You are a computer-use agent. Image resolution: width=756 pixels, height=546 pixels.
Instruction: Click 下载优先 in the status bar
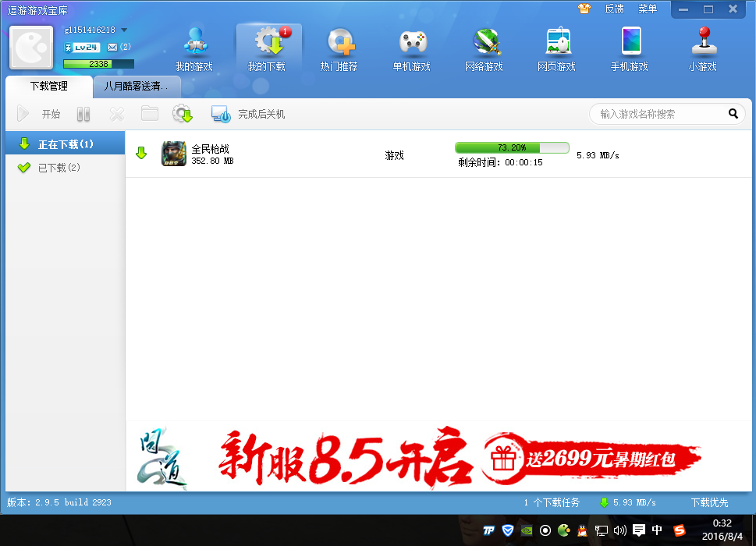[710, 502]
